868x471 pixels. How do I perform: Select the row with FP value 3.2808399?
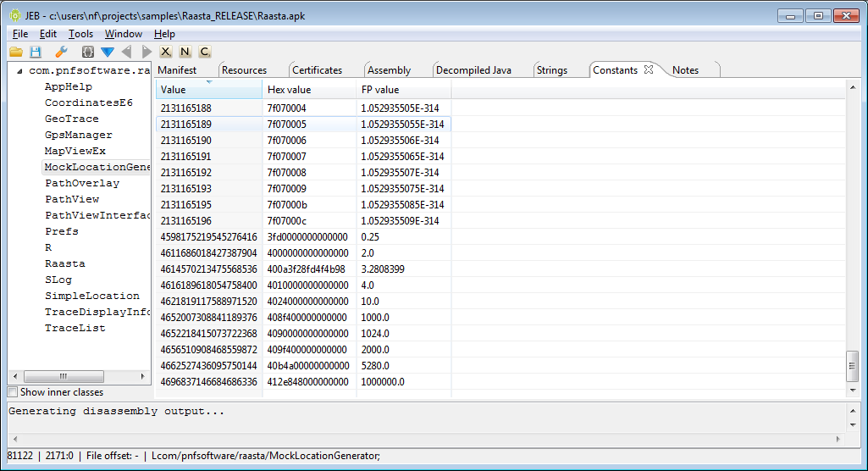pyautogui.click(x=303, y=269)
